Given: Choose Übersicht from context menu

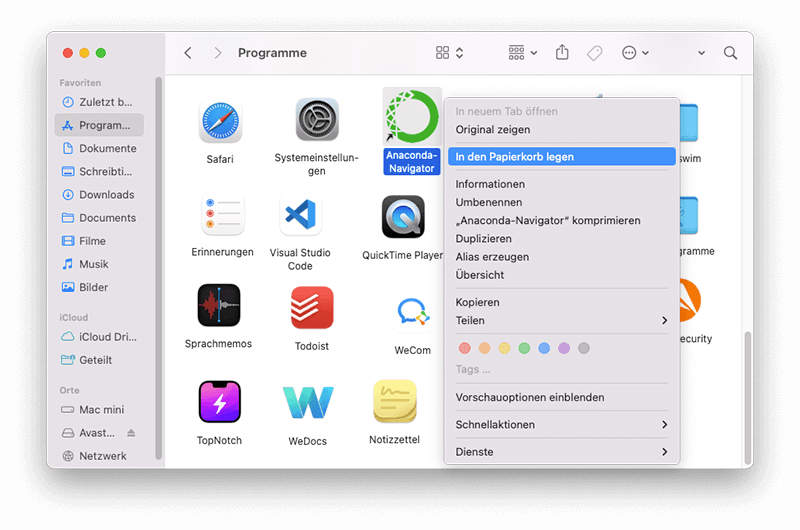Looking at the screenshot, I should [x=562, y=275].
